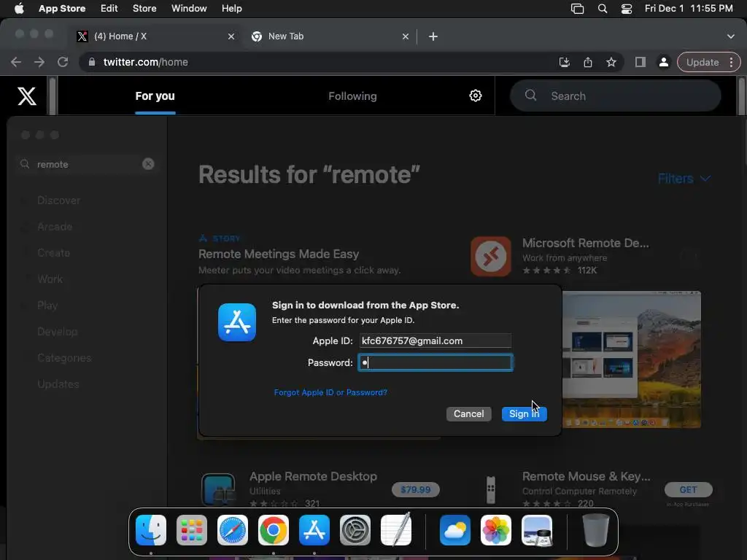Click the Password field
The image size is (747, 560).
pyautogui.click(x=436, y=363)
